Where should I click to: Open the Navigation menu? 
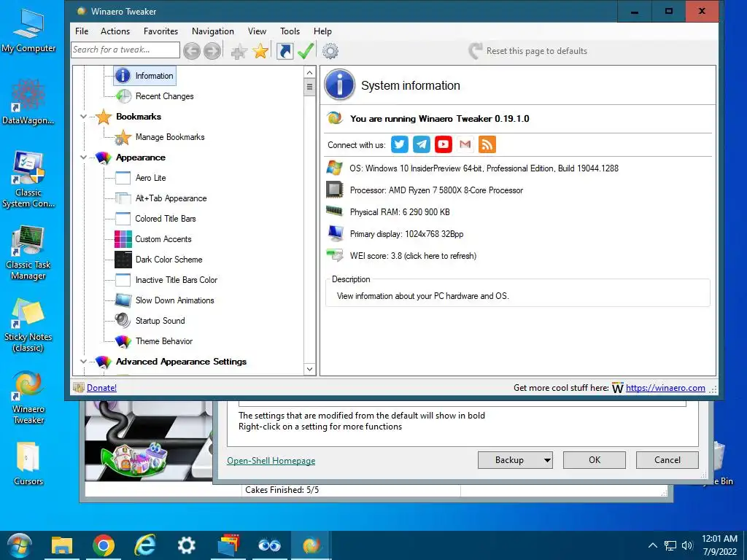coord(213,31)
